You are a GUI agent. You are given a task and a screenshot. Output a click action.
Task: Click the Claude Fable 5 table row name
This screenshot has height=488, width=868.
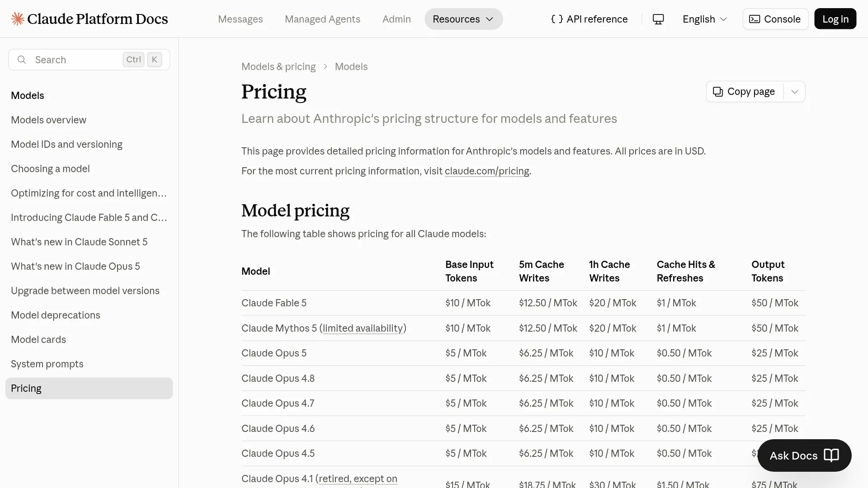[x=274, y=303]
